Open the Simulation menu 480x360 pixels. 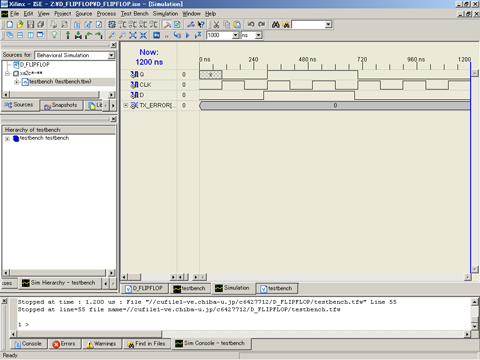coord(165,14)
